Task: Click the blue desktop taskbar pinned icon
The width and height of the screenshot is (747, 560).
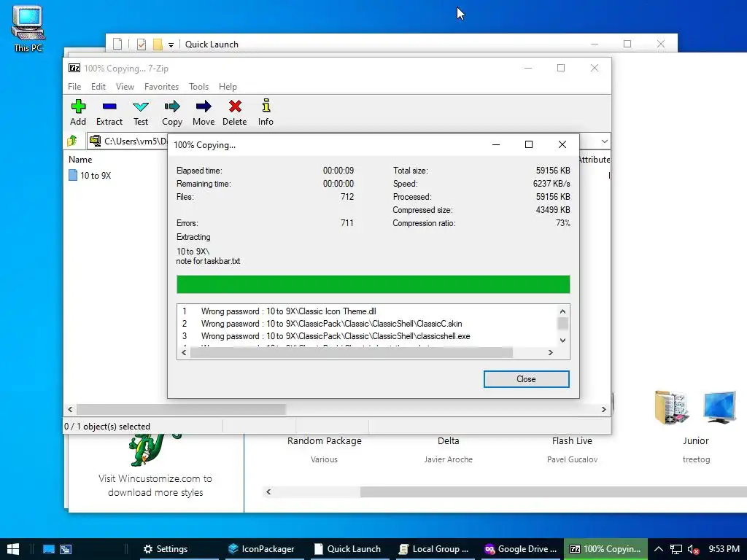Action: point(49,549)
